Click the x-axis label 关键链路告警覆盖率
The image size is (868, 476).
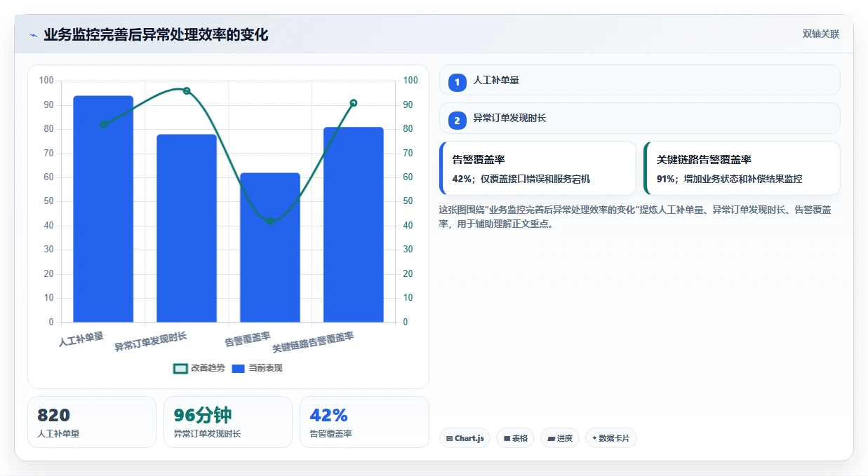(313, 342)
